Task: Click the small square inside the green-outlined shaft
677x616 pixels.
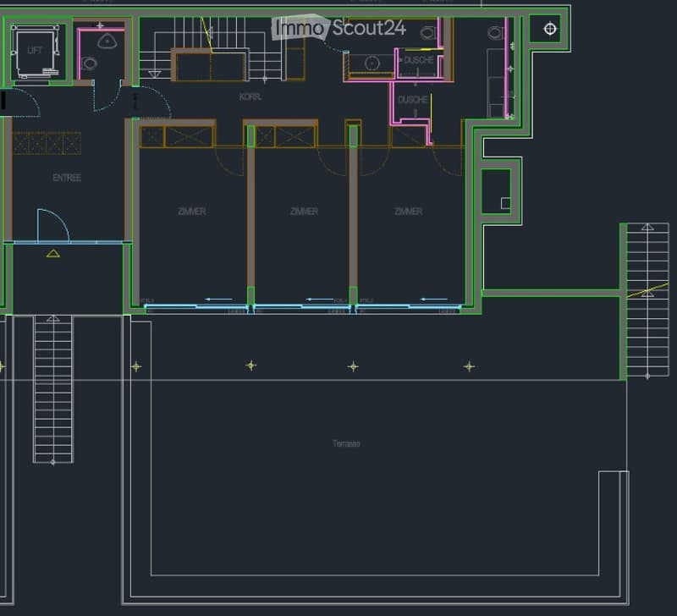Action: pos(505,203)
